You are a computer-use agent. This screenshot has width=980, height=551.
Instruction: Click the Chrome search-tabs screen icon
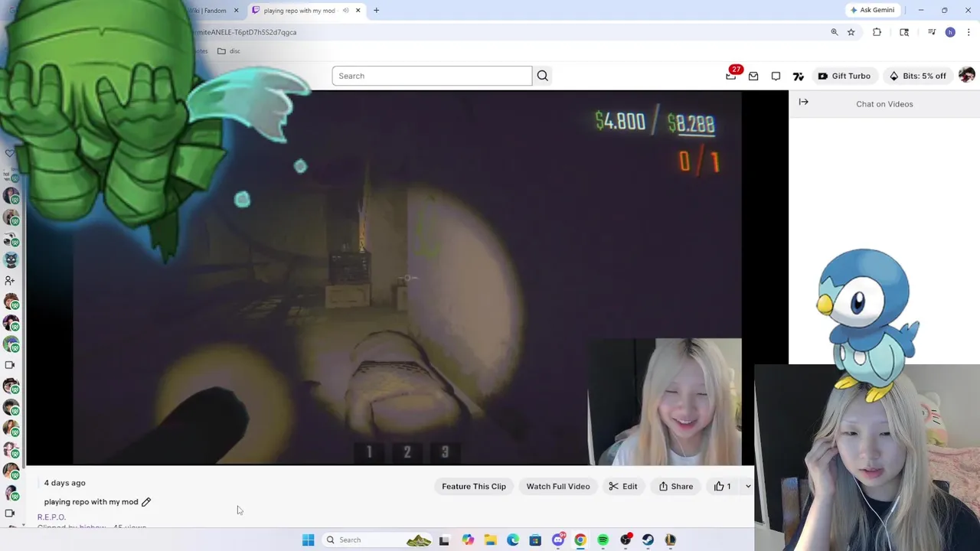tap(904, 32)
